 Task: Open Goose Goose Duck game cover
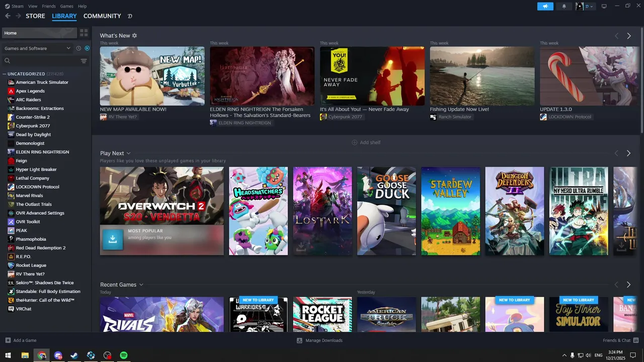point(386,211)
